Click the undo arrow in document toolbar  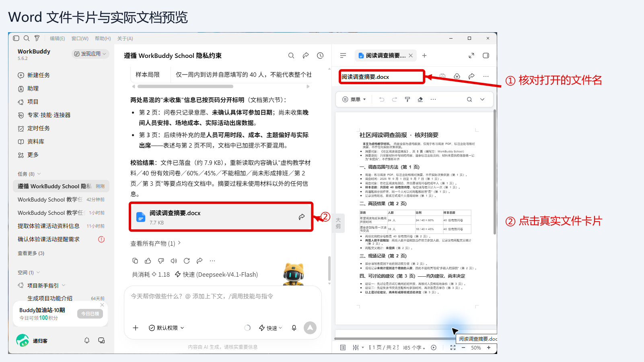[x=382, y=99]
